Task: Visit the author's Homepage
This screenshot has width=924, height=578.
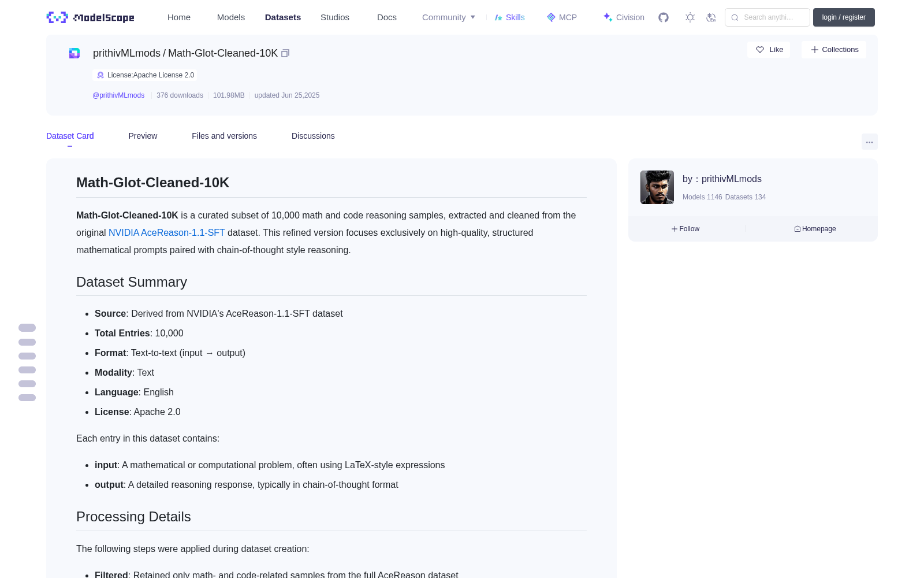Action: (815, 229)
